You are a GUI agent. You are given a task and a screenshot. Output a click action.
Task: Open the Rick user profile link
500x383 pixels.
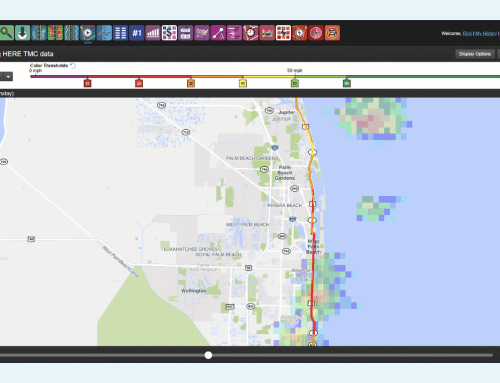[467, 33]
